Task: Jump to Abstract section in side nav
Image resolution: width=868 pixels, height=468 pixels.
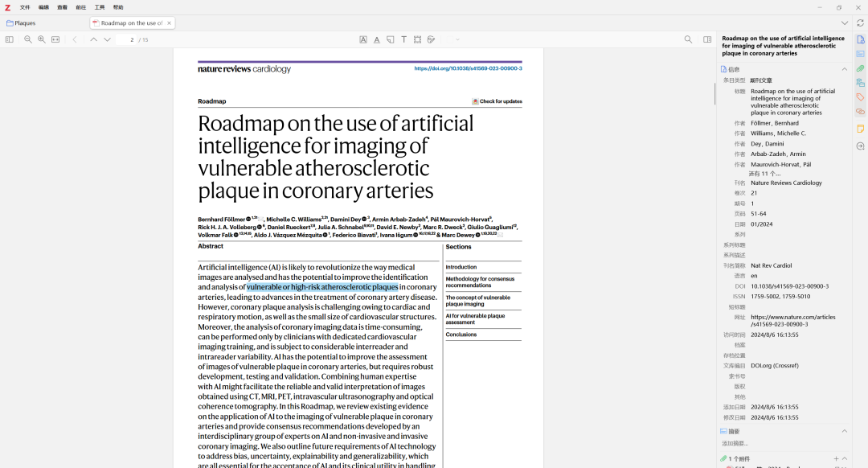Action: (x=860, y=54)
